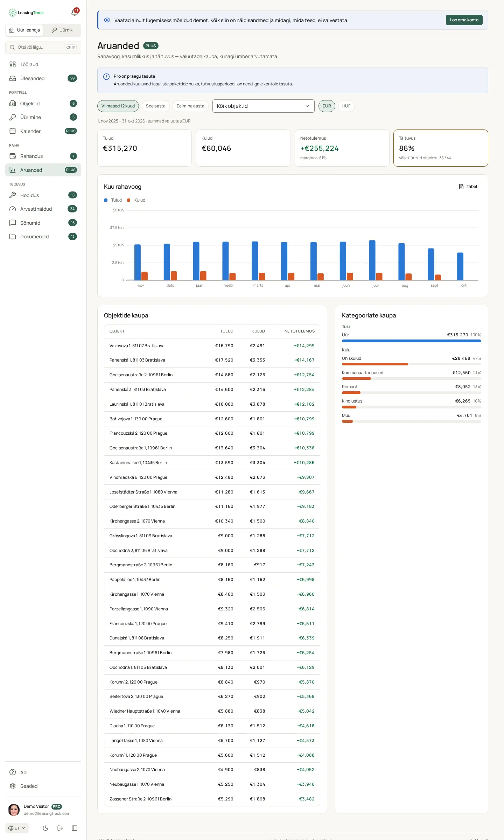
Task: Select the See aasta period tab
Action: (x=155, y=106)
